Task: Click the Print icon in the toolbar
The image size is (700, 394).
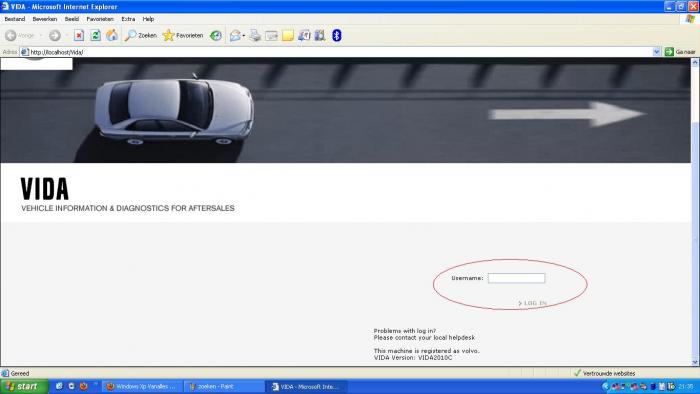Action: pyautogui.click(x=255, y=35)
